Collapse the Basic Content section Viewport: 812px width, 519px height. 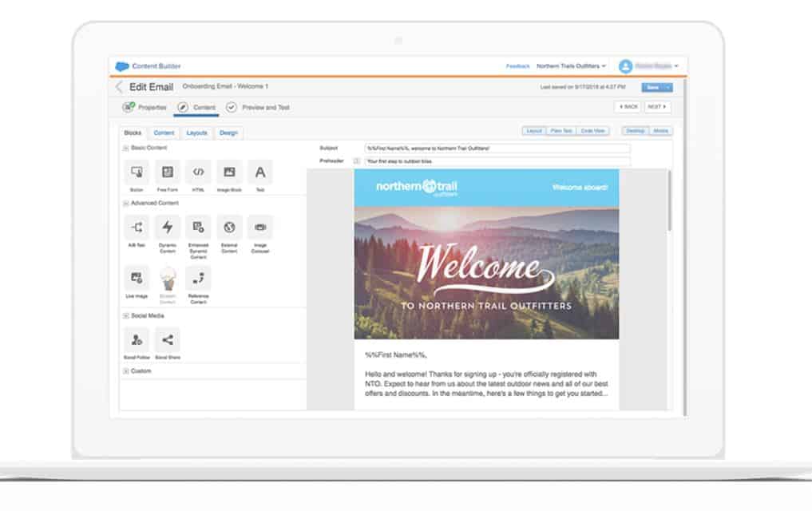pos(126,149)
